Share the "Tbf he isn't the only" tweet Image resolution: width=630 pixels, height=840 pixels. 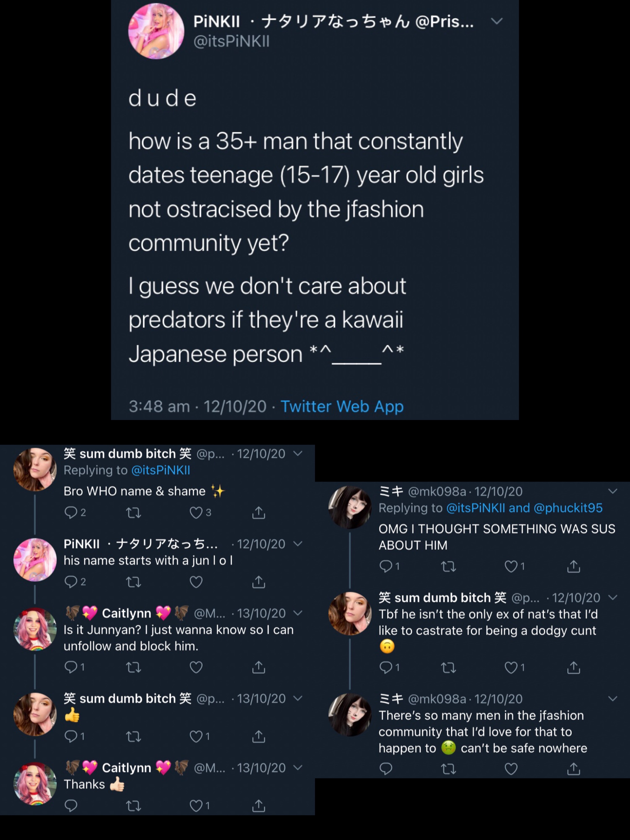[573, 668]
